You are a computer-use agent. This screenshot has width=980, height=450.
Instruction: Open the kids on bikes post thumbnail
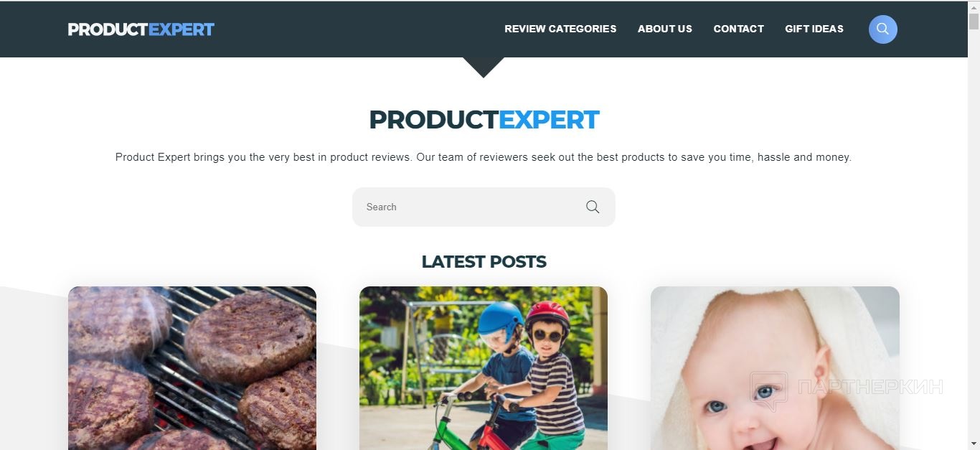click(x=484, y=368)
